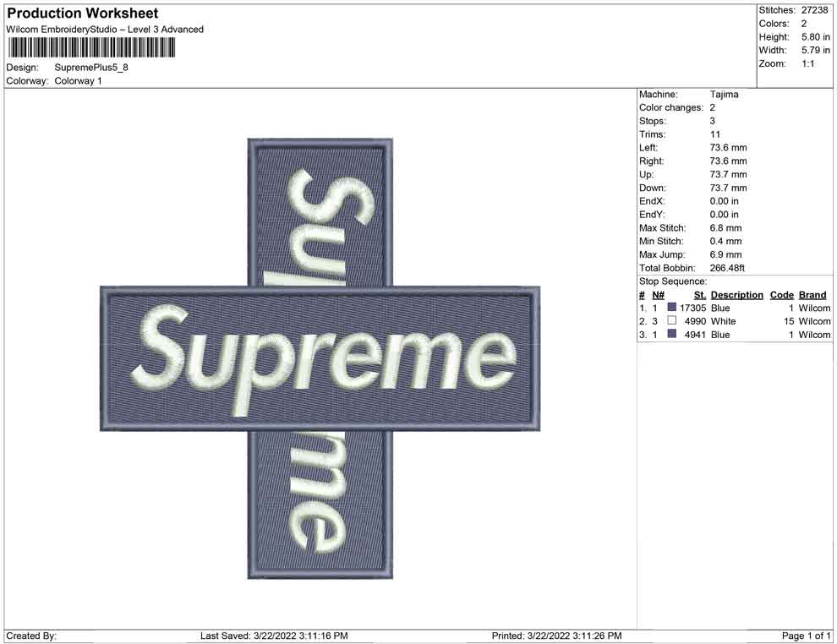Click the Up value 73.7 mm
Viewport: 837px width, 644px height.
click(728, 174)
